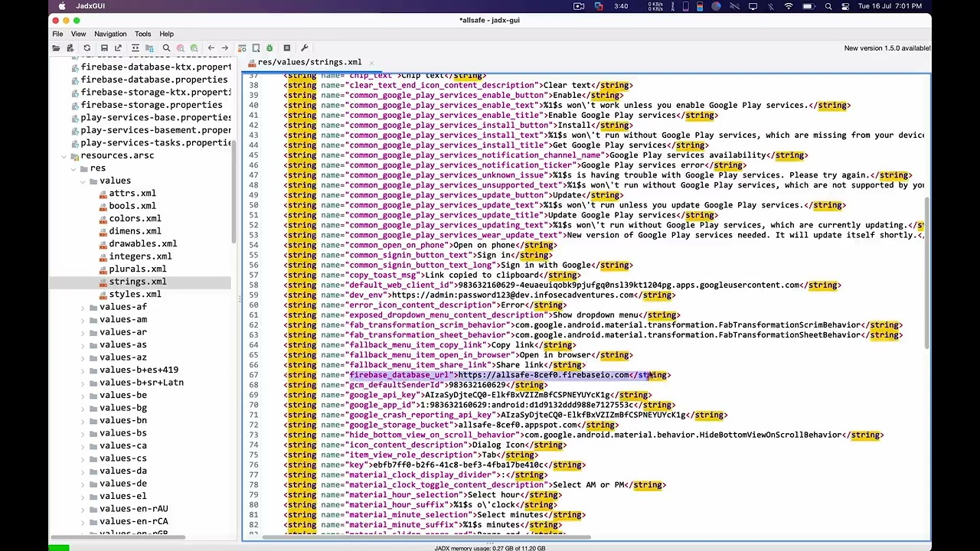The width and height of the screenshot is (980, 551).
Task: Collapse the res folder node
Action: coord(73,168)
